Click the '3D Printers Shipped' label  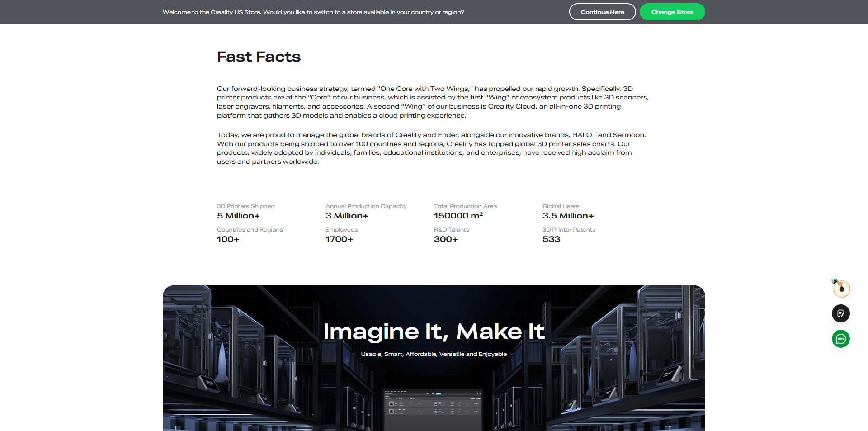click(x=245, y=206)
